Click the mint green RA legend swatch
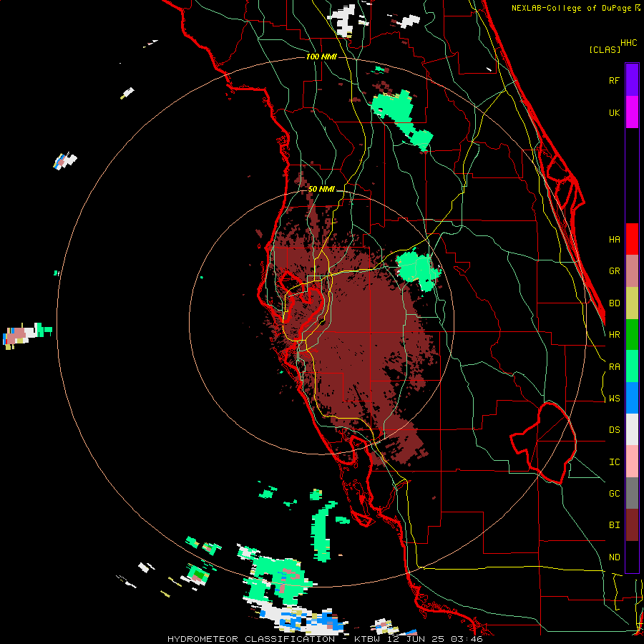Screen dimensions: 644x644 [x=632, y=366]
